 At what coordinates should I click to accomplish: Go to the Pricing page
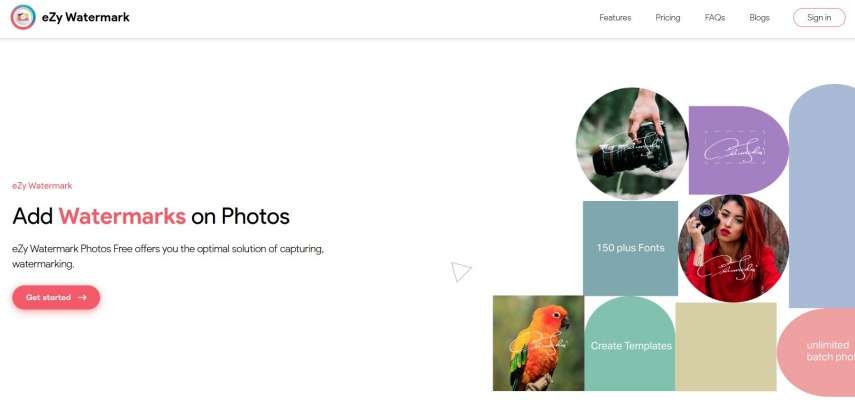click(x=667, y=17)
